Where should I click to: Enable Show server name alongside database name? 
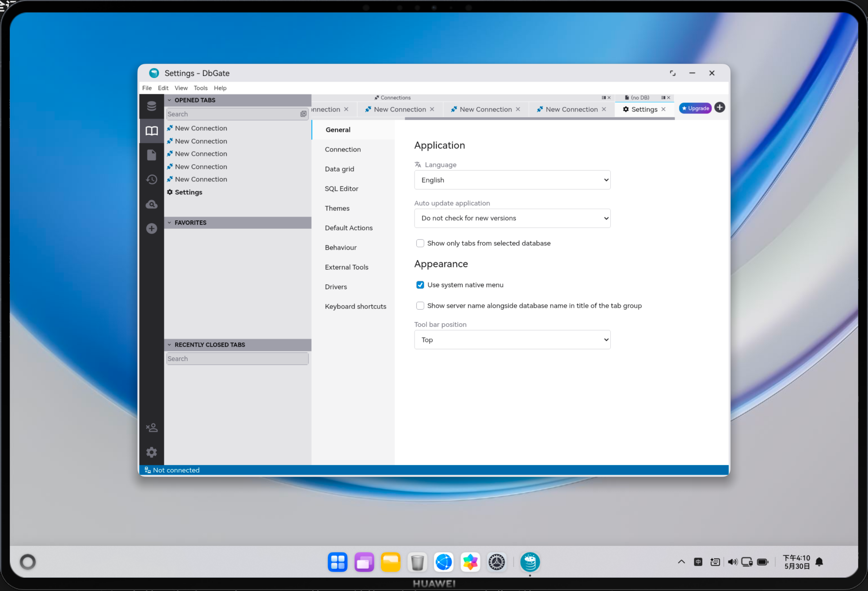tap(420, 306)
